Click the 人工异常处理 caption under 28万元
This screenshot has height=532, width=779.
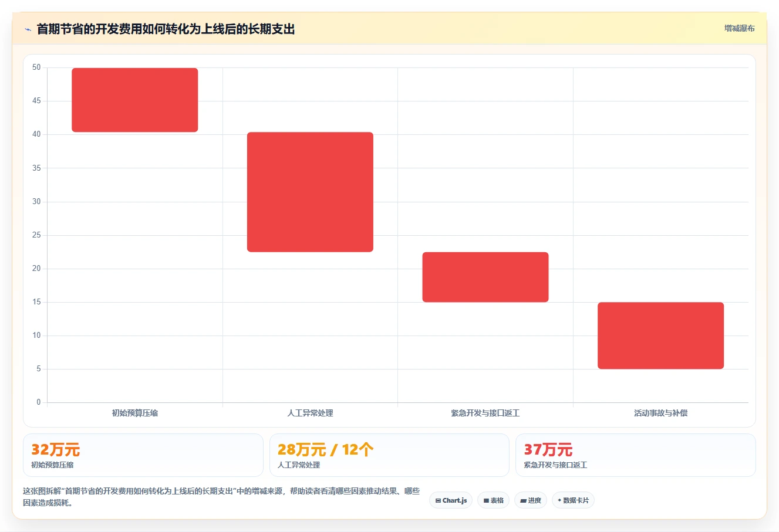point(299,465)
